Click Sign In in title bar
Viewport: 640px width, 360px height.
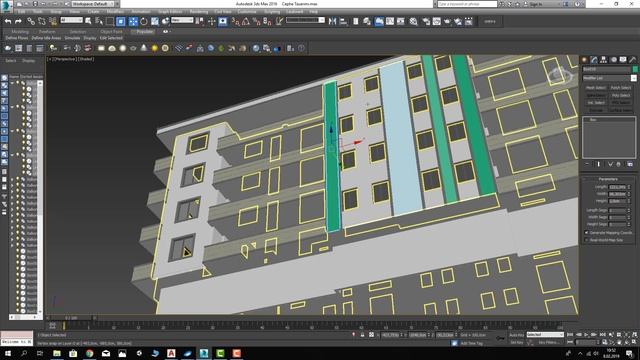[x=536, y=4]
